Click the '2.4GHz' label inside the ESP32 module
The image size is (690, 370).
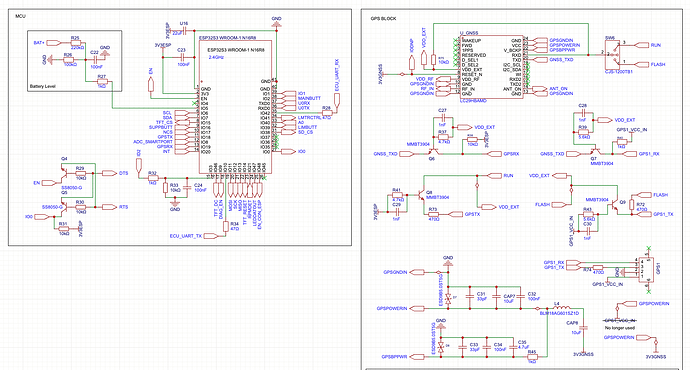coord(216,57)
